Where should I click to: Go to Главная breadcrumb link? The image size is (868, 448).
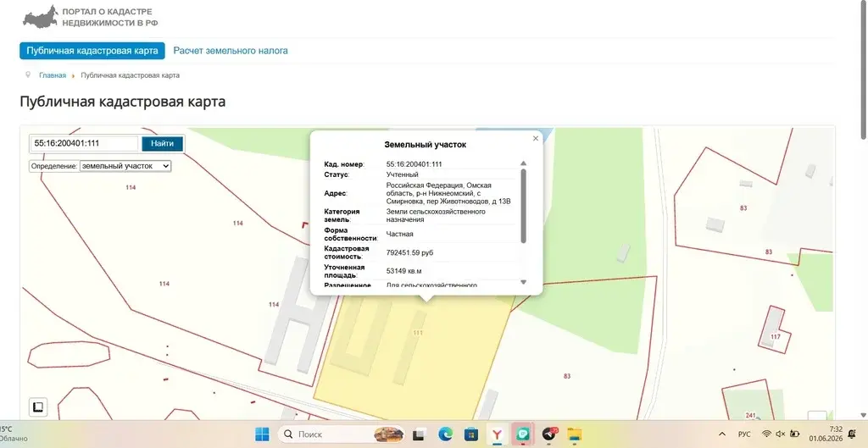pyautogui.click(x=53, y=75)
